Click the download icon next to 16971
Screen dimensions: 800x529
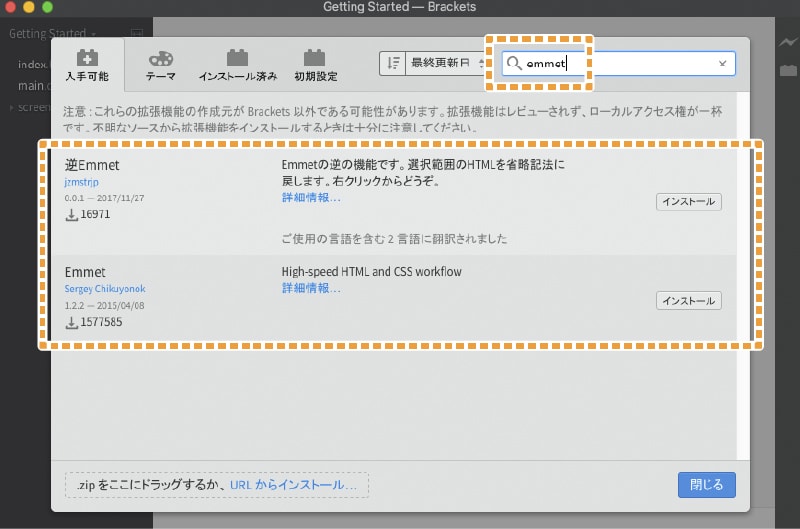(x=71, y=215)
